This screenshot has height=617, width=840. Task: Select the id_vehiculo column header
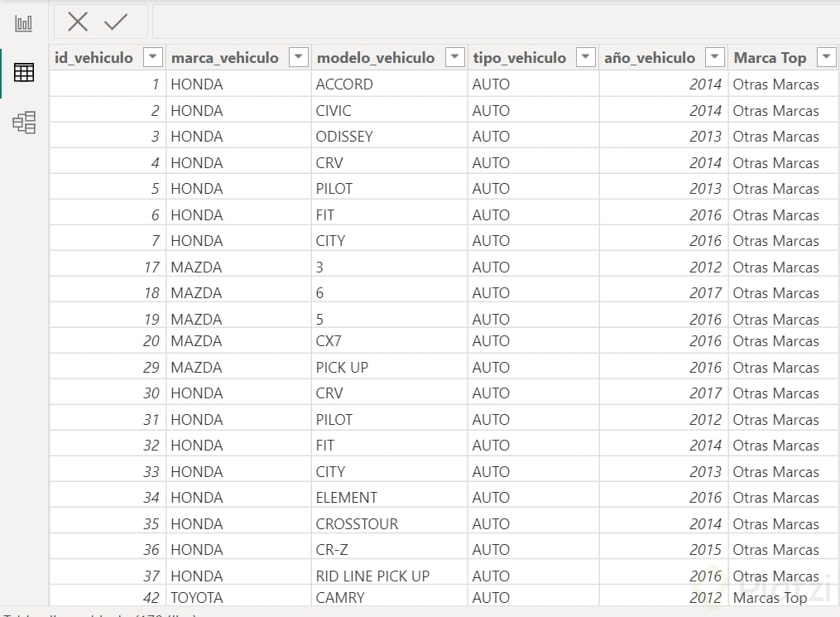(x=94, y=57)
